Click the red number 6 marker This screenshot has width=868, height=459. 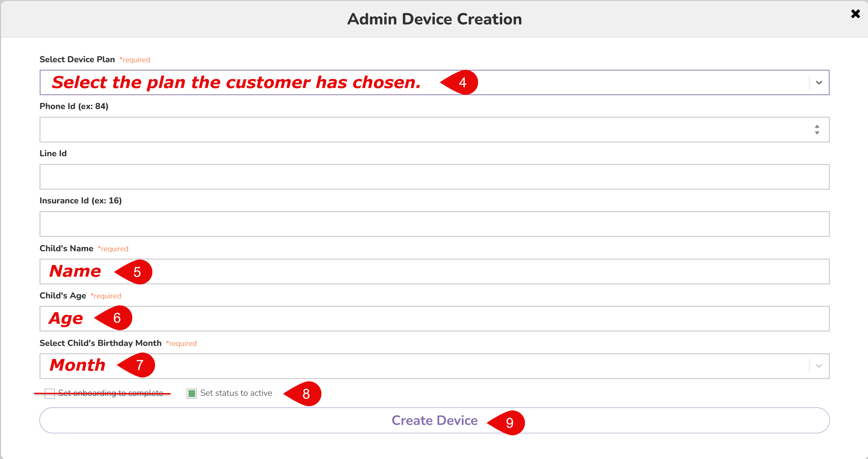116,318
